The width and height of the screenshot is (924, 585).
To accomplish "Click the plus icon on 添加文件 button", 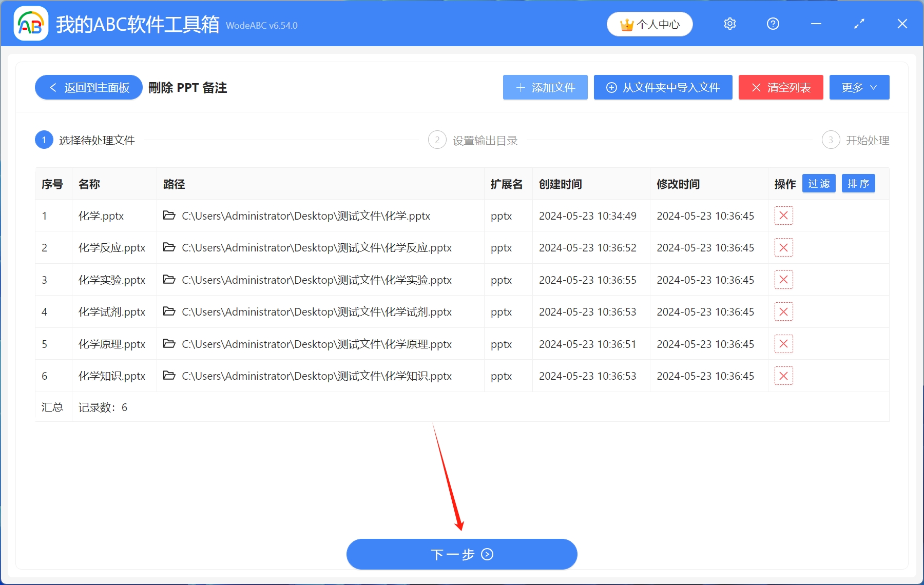I will pyautogui.click(x=520, y=87).
